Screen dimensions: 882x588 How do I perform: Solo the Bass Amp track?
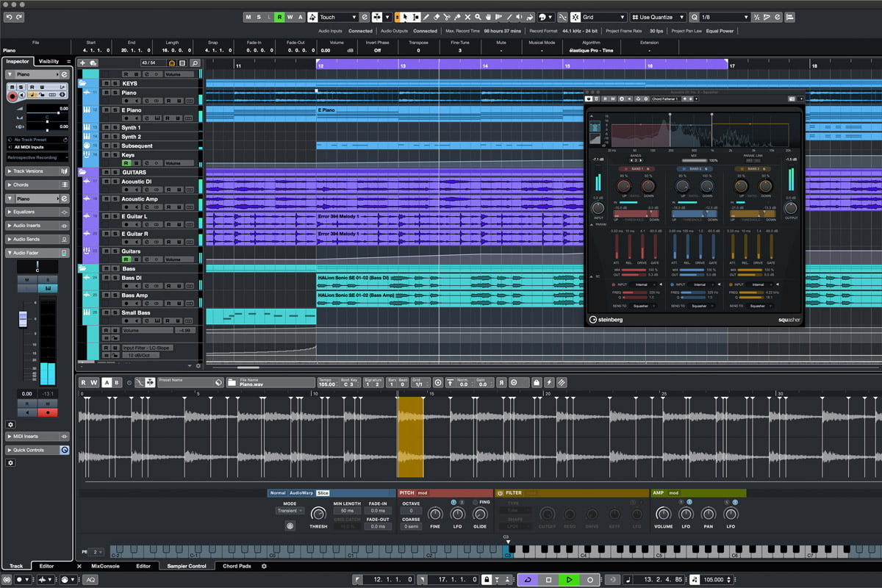(x=115, y=295)
